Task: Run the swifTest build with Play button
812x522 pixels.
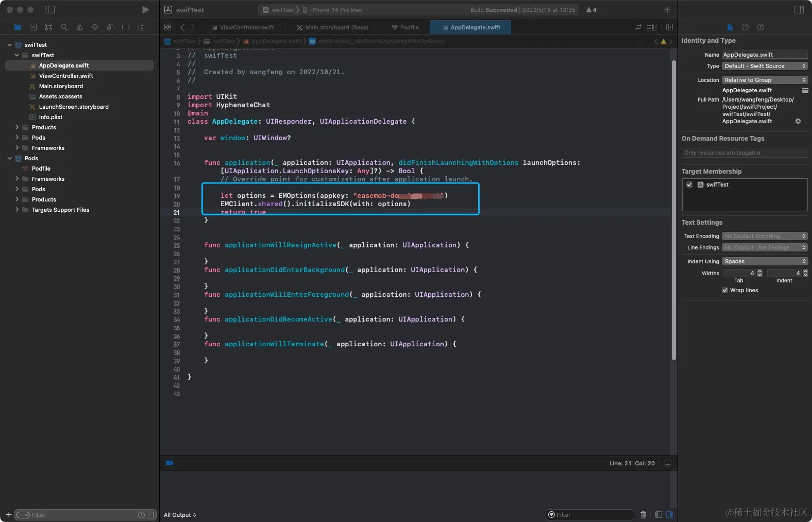Action: [x=145, y=10]
